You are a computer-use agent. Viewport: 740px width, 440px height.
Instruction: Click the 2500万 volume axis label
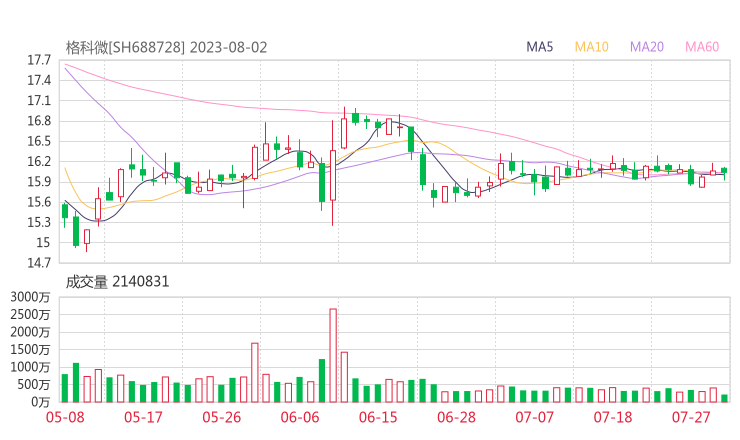(x=30, y=315)
